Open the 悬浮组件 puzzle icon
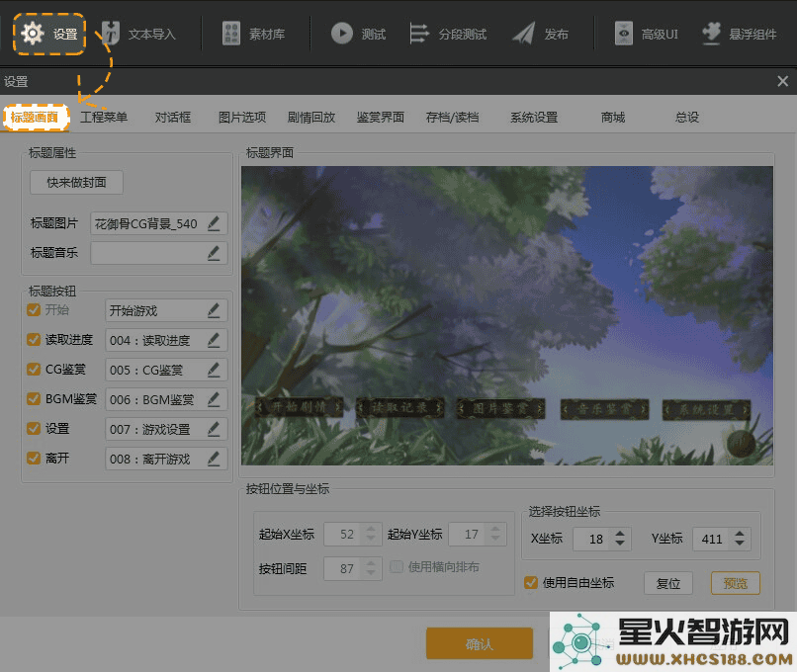This screenshot has height=672, width=797. click(x=711, y=34)
